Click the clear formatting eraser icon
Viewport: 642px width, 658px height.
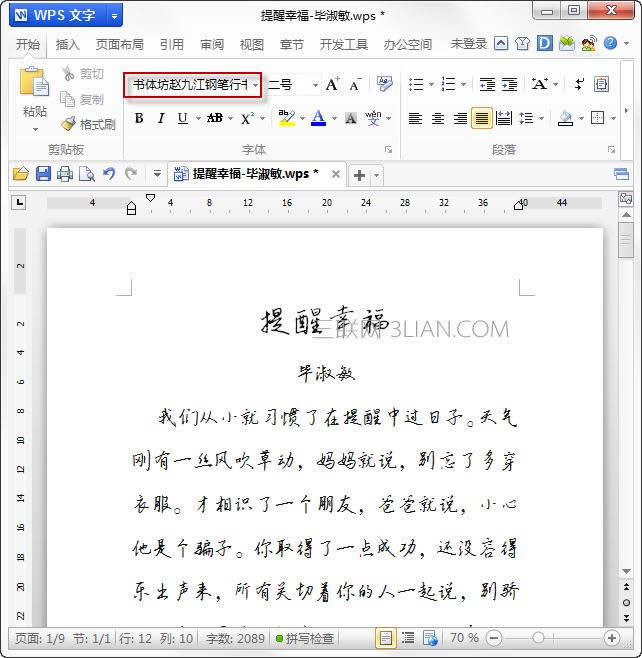(x=384, y=84)
